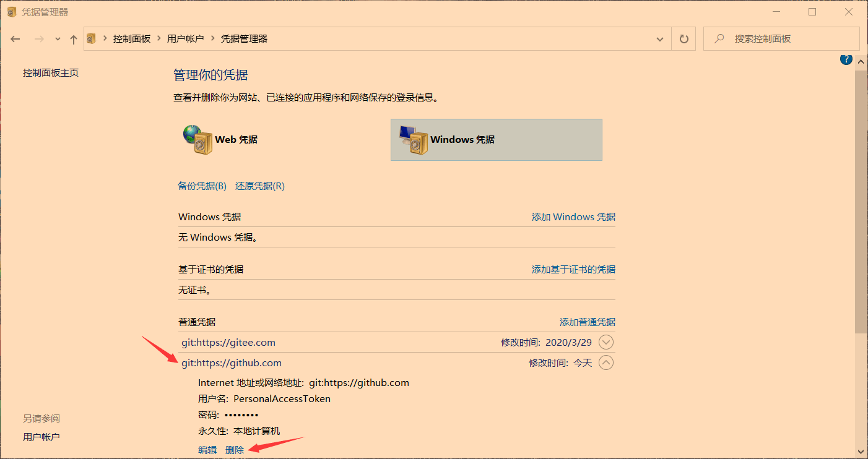This screenshot has width=868, height=459.
Task: Click the safe icon in address bar
Action: tap(92, 38)
